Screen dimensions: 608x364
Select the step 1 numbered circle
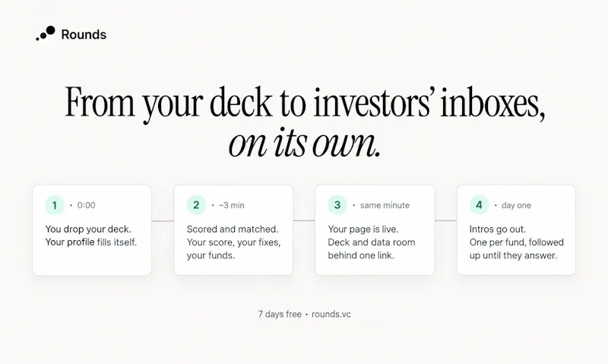[x=55, y=205]
